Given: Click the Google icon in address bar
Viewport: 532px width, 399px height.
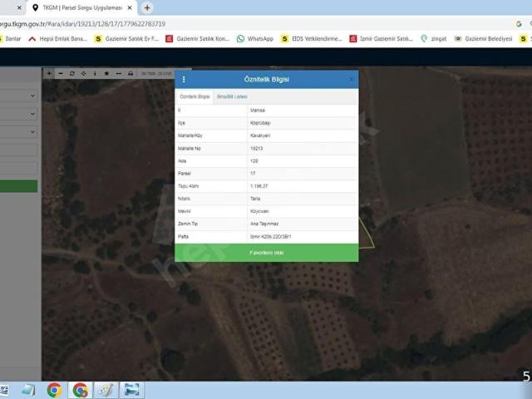Looking at the screenshot, I should (x=519, y=24).
